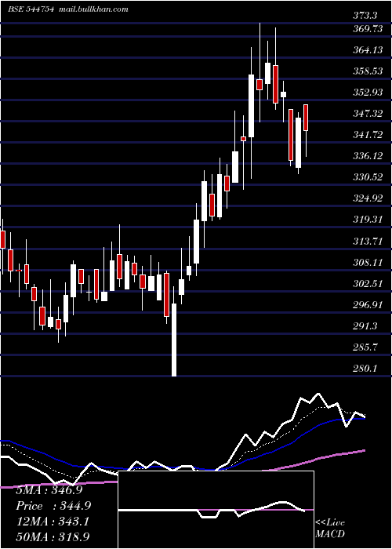Click the 347.32 price axis label
The height and width of the screenshot is (549, 392).
click(x=368, y=114)
